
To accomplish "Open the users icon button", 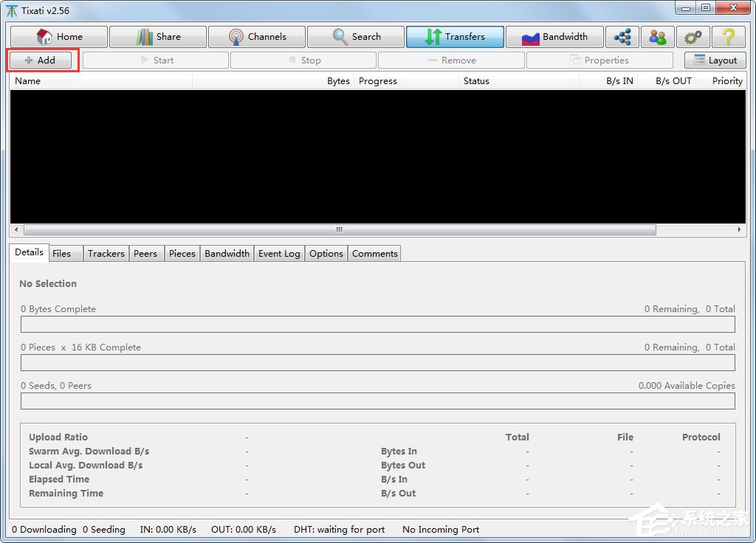I will click(658, 37).
